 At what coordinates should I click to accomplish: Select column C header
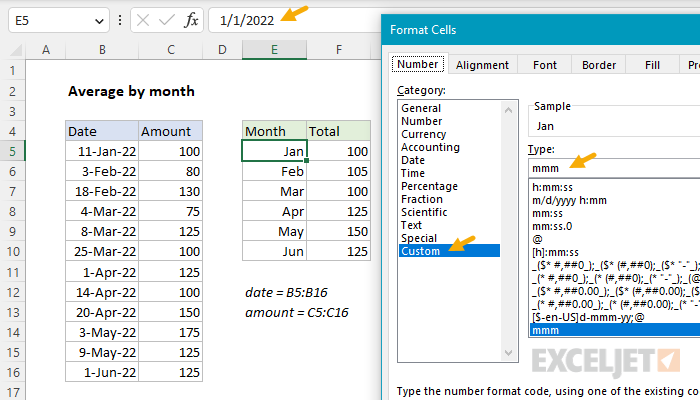pyautogui.click(x=171, y=50)
